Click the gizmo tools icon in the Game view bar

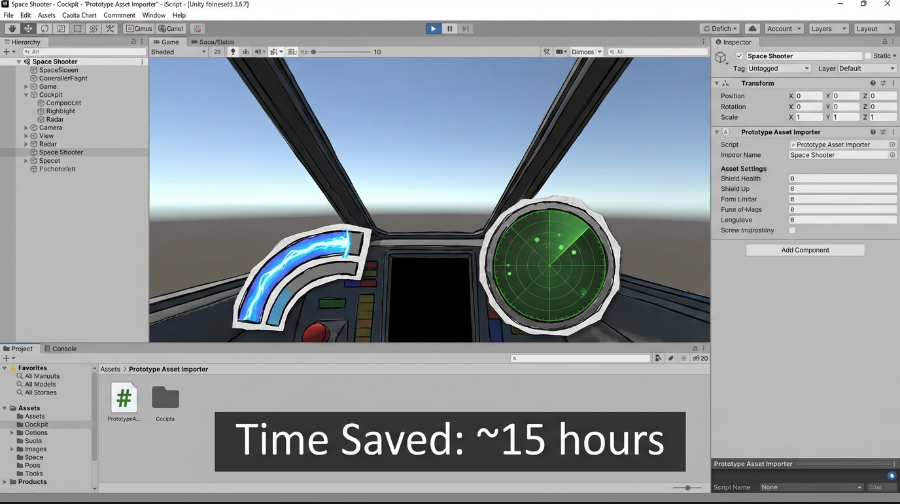(546, 52)
